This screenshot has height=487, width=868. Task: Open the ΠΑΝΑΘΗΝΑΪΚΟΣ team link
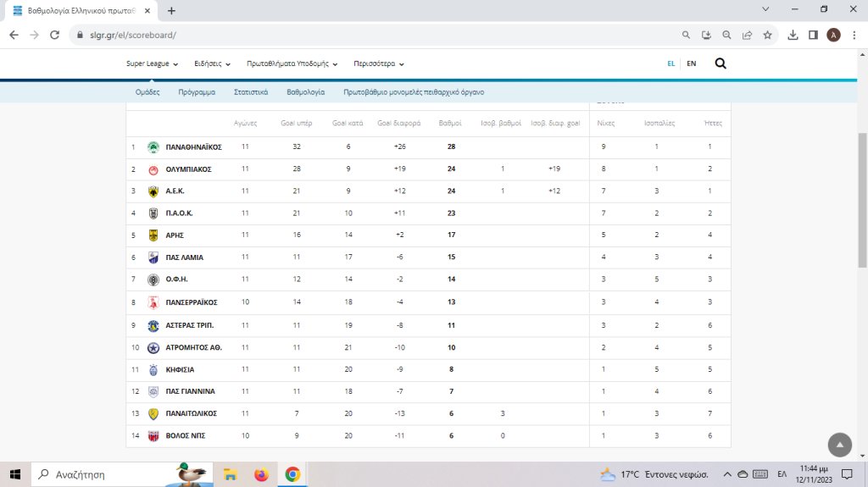pyautogui.click(x=194, y=147)
